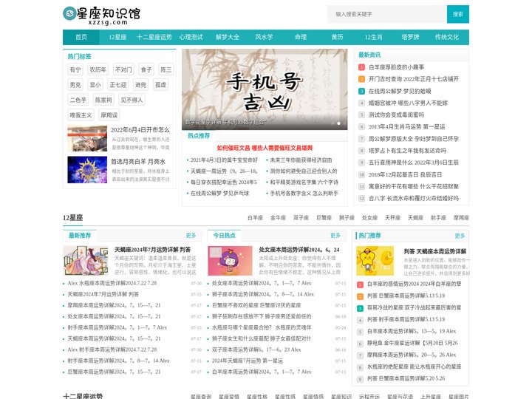
Task: Select the 见不得人 hot tag
Action: pos(132,100)
